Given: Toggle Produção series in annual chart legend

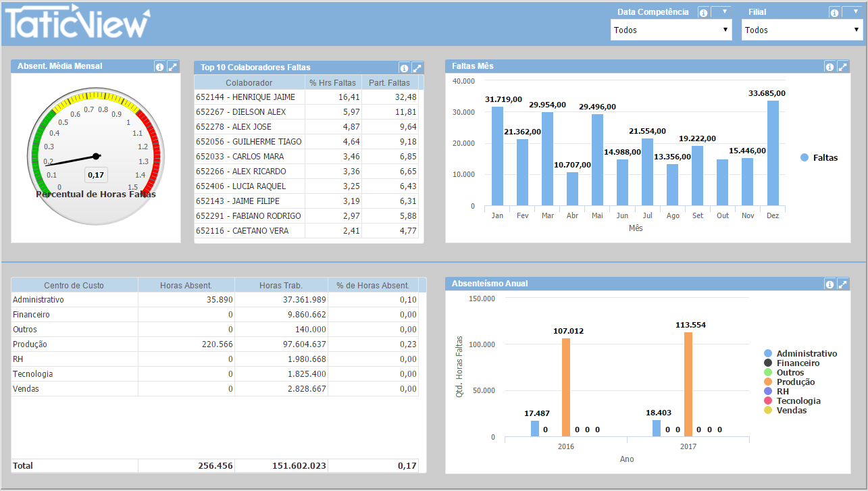Looking at the screenshot, I should coord(795,382).
